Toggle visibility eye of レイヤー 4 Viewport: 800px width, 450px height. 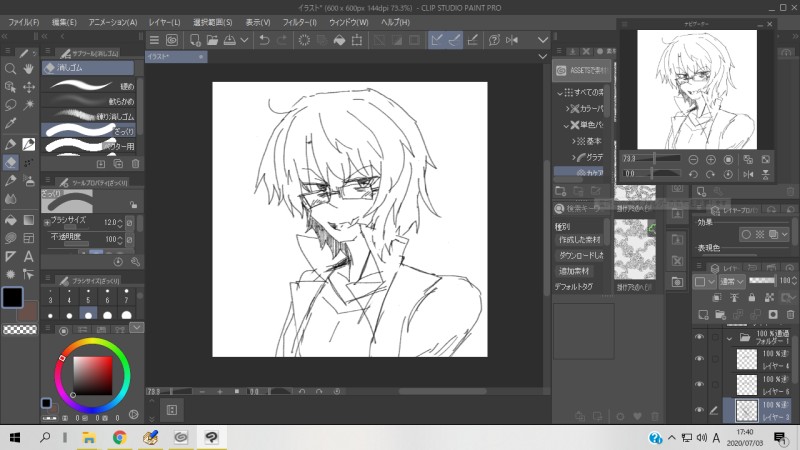click(699, 359)
